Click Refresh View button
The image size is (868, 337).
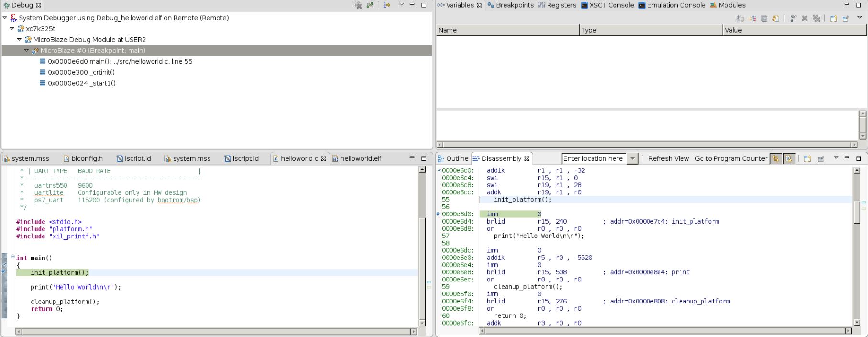(668, 159)
